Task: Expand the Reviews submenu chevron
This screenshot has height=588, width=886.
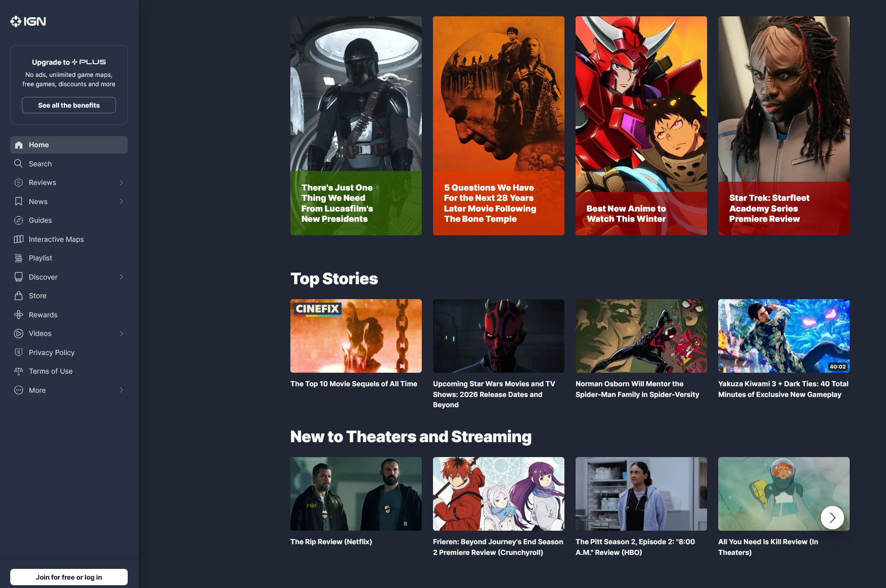Action: [121, 183]
